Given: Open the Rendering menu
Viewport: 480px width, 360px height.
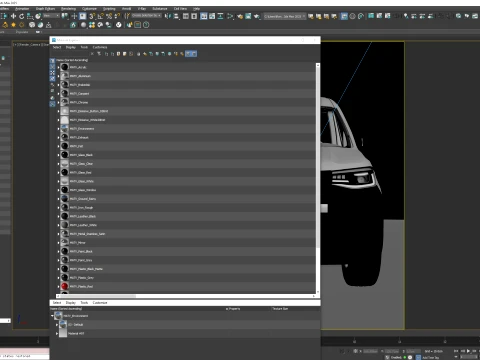Looking at the screenshot, I should coord(68,9).
